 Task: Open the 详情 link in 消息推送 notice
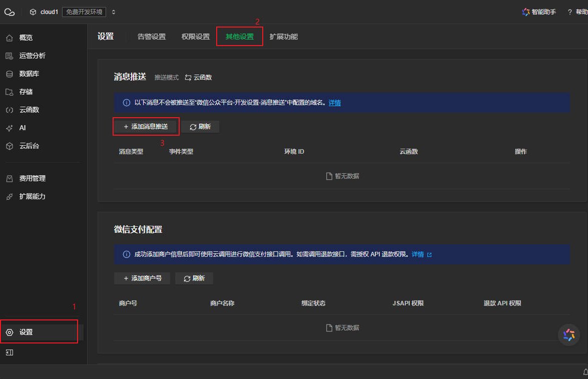334,103
